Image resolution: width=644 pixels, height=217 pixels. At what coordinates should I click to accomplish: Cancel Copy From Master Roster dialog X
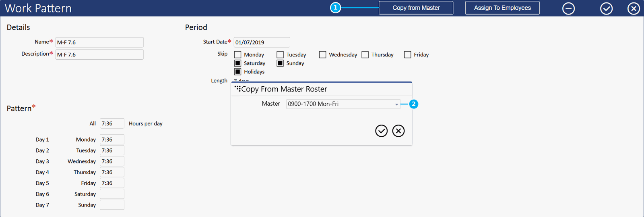pyautogui.click(x=398, y=131)
